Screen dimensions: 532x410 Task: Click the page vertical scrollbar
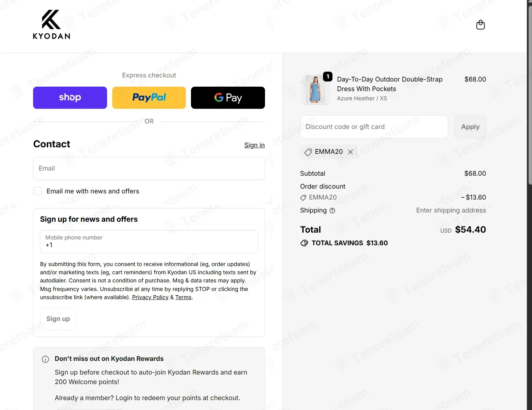[x=530, y=96]
